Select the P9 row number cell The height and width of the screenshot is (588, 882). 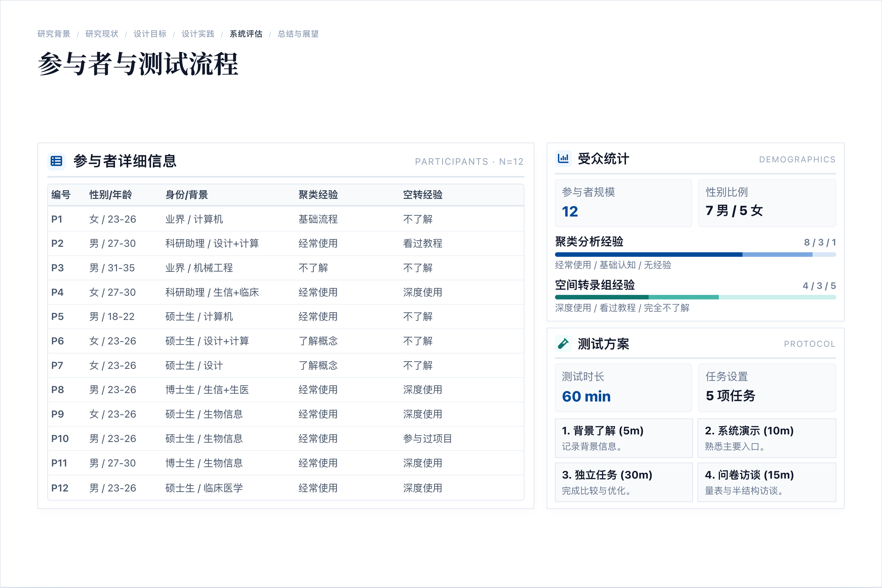(58, 414)
